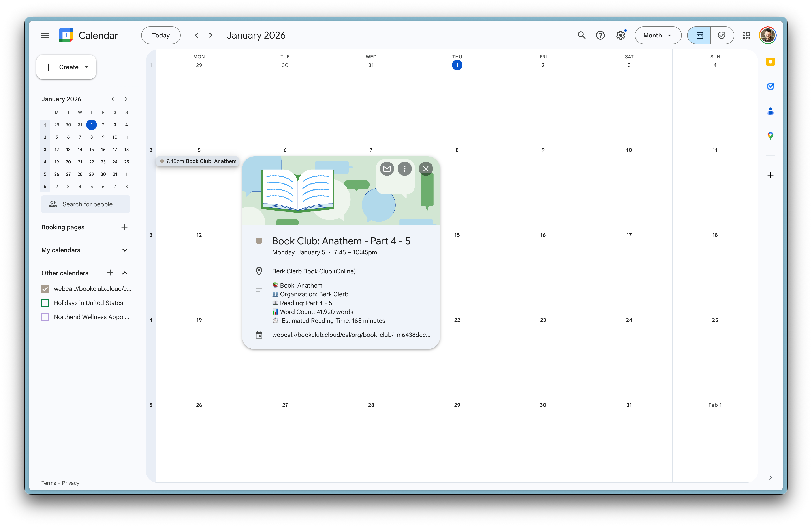This screenshot has height=527, width=812.
Task: Email event guests via envelope icon
Action: [387, 168]
